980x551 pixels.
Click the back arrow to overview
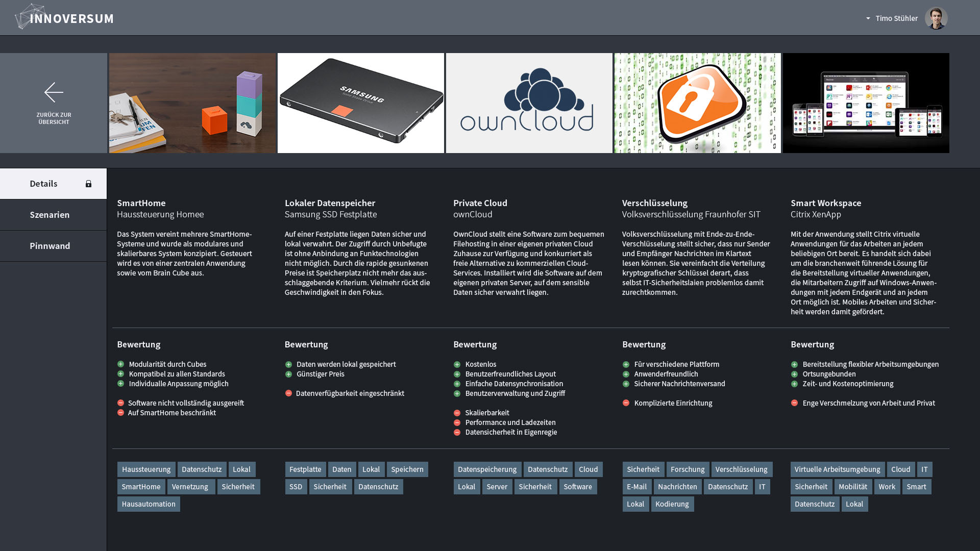54,93
